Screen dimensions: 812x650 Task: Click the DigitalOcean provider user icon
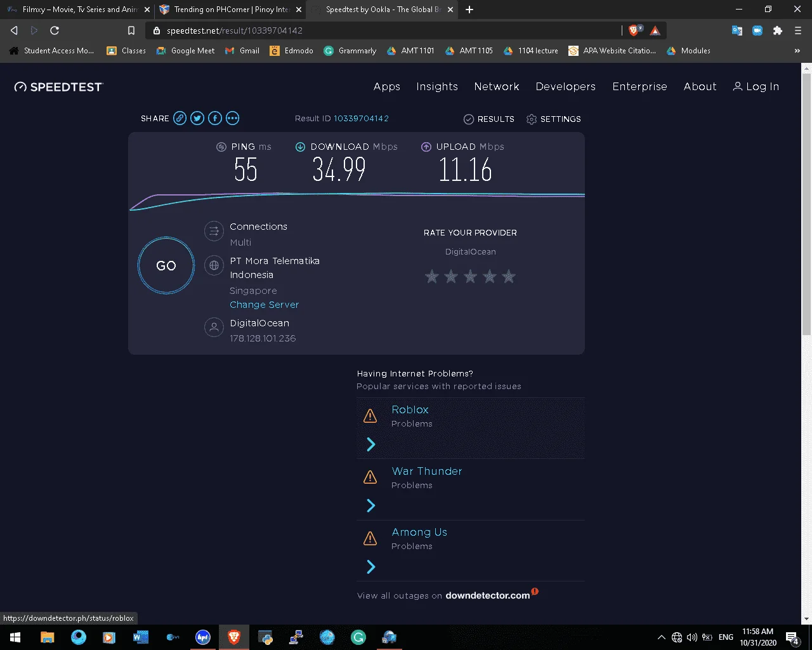214,328
